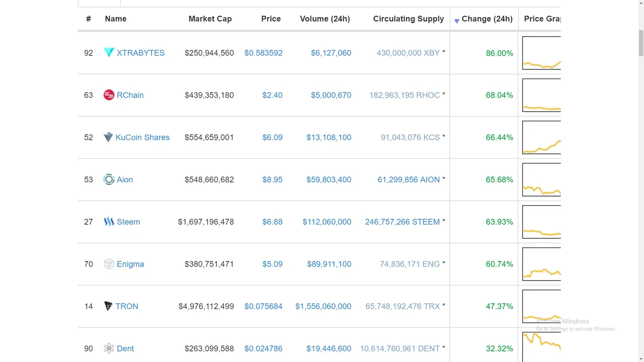Sort by Change (24h) column header
This screenshot has height=362, width=644.
tap(487, 19)
